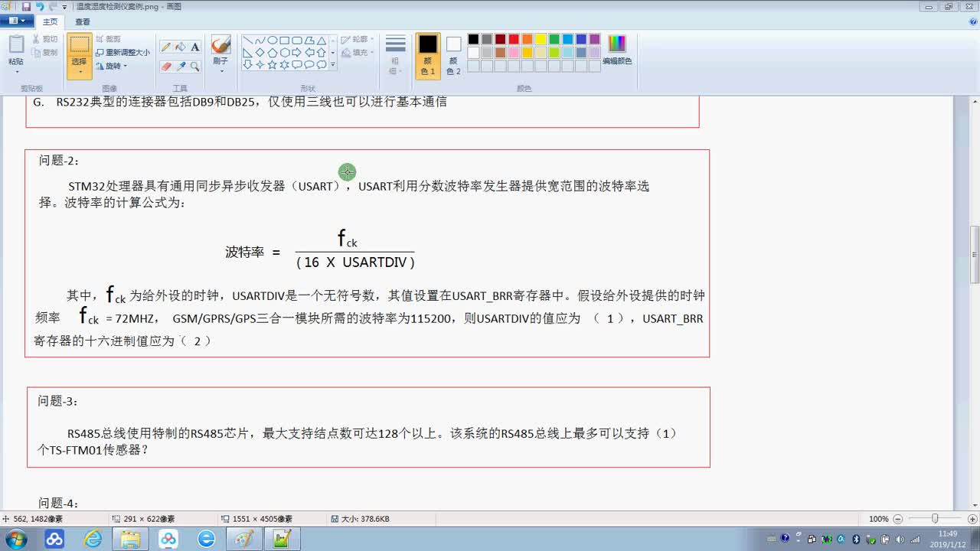Choose the Five-point star shape

tap(272, 65)
